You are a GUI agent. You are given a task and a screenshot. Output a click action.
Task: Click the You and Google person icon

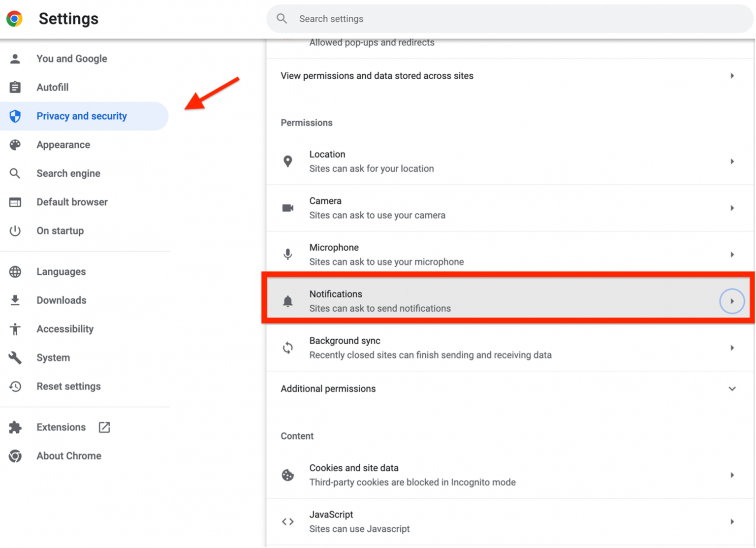coord(15,58)
